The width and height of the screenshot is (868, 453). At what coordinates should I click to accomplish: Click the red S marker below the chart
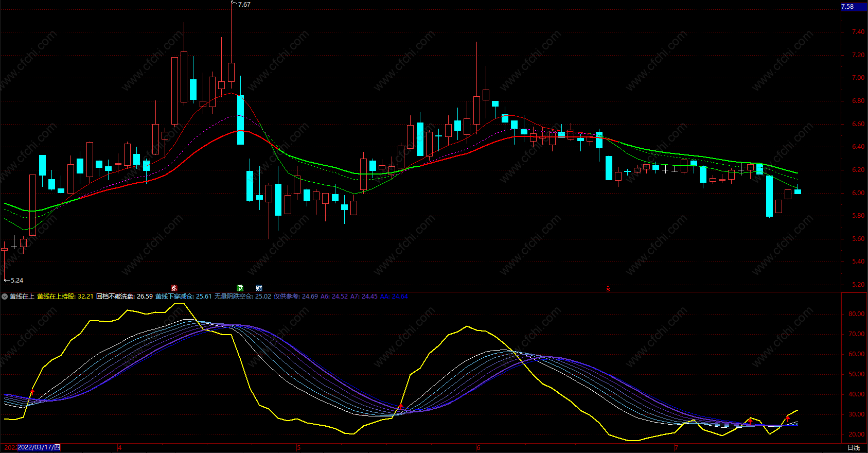click(x=608, y=289)
